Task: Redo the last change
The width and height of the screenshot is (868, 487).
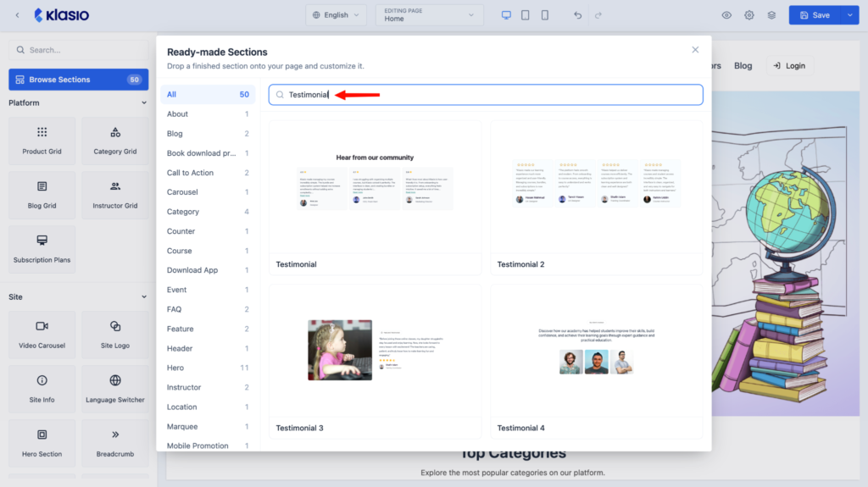Action: (598, 15)
